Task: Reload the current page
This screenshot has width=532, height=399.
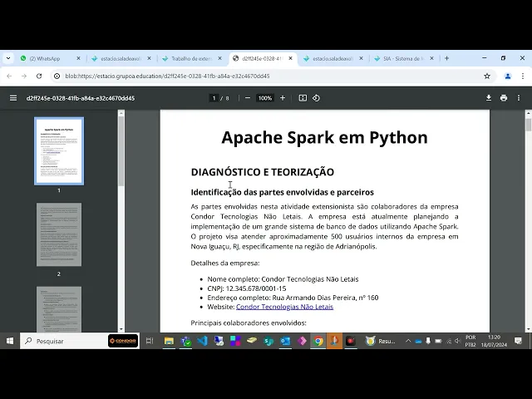Action: click(39, 76)
